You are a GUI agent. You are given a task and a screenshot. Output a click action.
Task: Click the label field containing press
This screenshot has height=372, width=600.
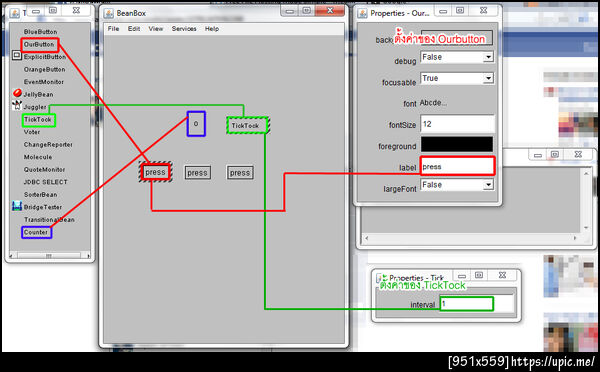click(457, 166)
